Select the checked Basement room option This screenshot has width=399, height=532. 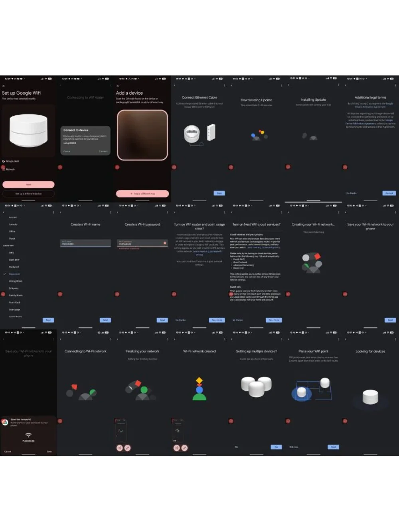[x=14, y=274]
